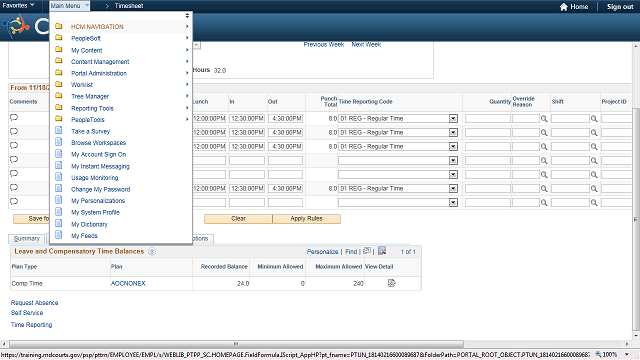
Task: Open Shift lookup magnifier in first row
Action: (x=594, y=119)
